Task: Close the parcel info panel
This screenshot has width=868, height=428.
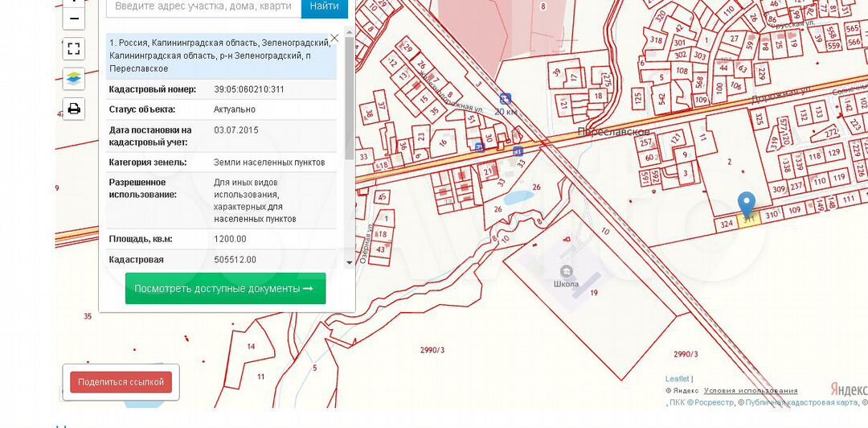Action: (x=334, y=38)
